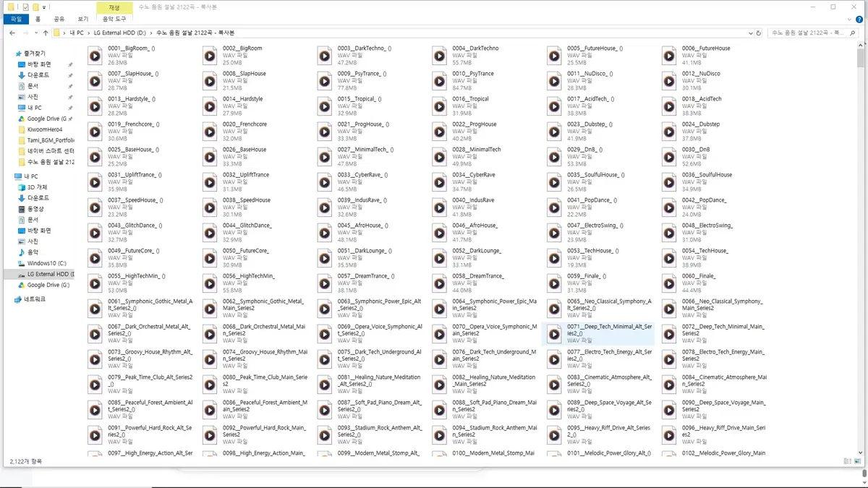Expand the address bar history dropdown
Image resolution: width=868 pixels, height=488 pixels.
[x=751, y=33]
